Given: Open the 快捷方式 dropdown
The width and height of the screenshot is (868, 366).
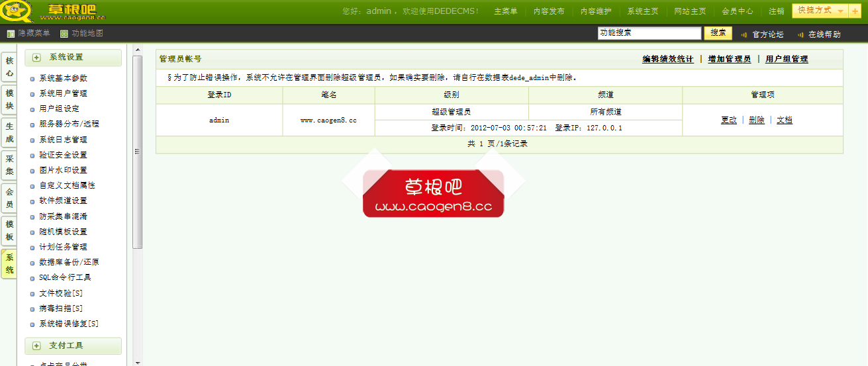Looking at the screenshot, I should (x=820, y=11).
